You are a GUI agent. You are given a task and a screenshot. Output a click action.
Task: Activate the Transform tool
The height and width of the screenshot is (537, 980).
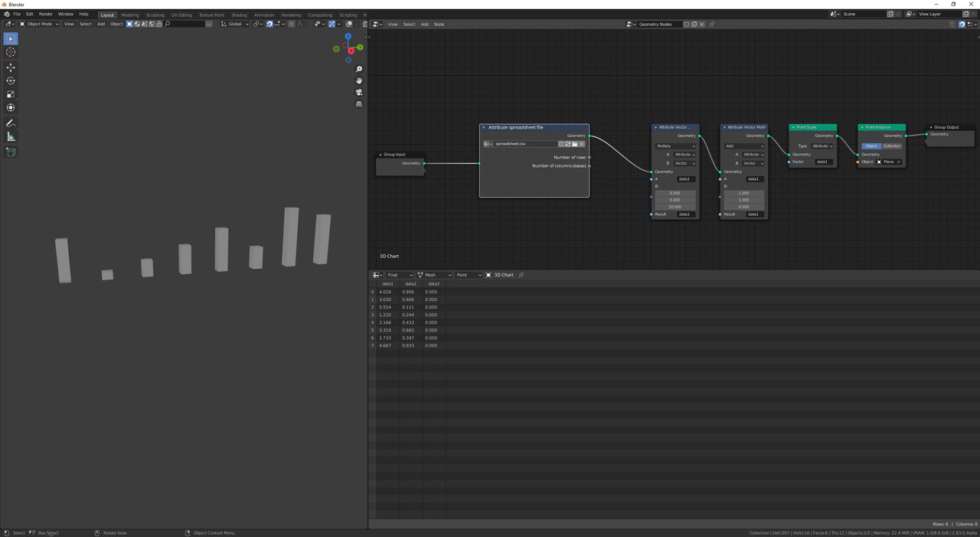click(x=11, y=108)
